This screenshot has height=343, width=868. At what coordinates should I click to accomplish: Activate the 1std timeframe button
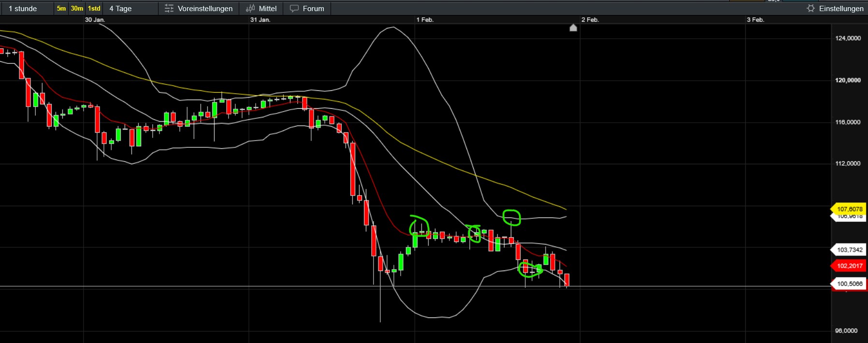(x=94, y=8)
